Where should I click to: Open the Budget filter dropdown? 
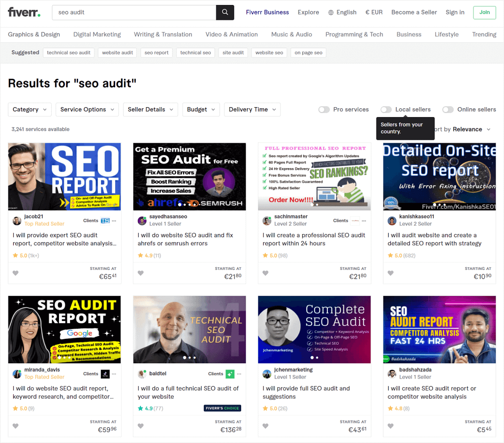pos(201,110)
